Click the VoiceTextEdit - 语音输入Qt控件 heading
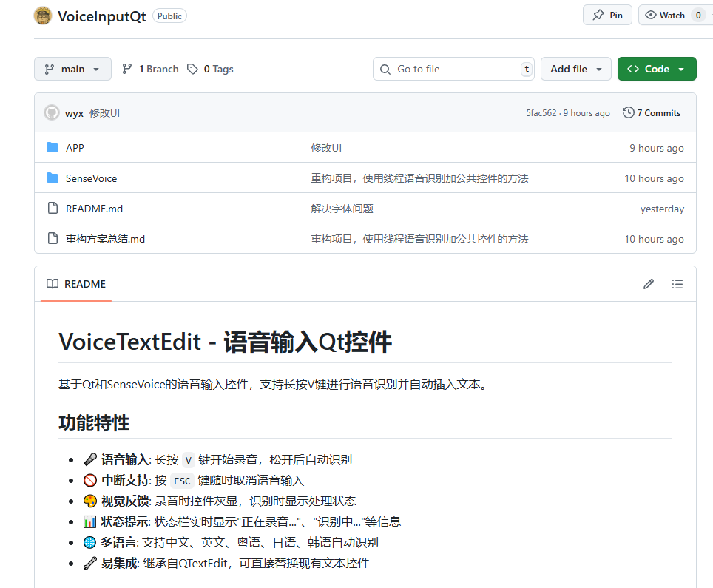The height and width of the screenshot is (588, 713). point(225,342)
